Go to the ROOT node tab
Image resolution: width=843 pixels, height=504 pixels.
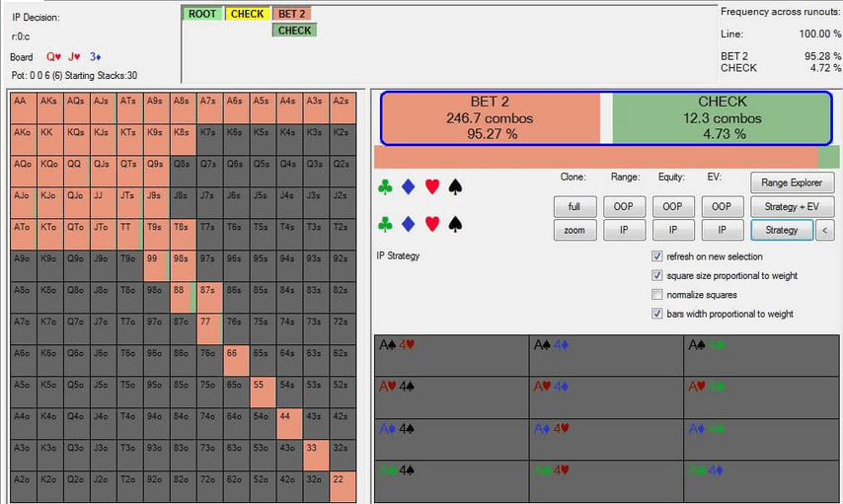point(202,14)
